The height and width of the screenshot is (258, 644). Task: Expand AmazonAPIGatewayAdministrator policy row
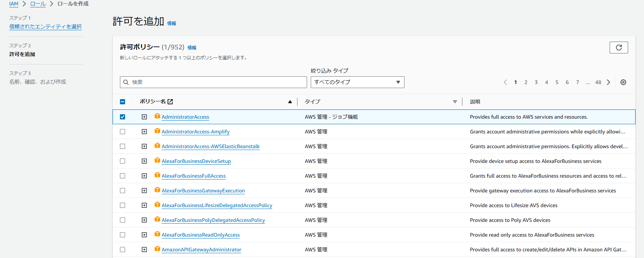144,250
